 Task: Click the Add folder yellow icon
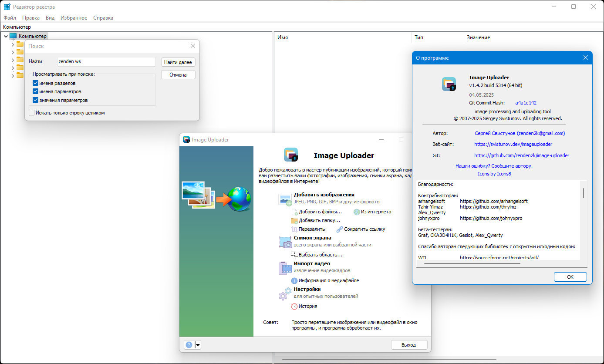click(x=294, y=221)
